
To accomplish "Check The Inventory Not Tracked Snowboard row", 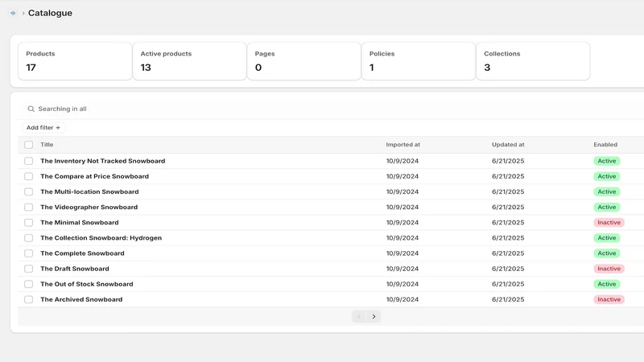I will pos(28,161).
